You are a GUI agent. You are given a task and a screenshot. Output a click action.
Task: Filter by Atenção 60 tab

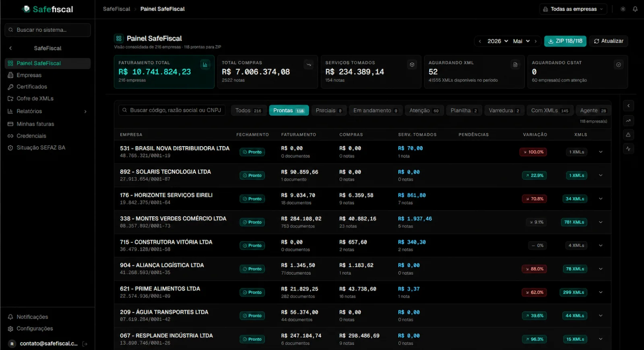click(x=424, y=110)
